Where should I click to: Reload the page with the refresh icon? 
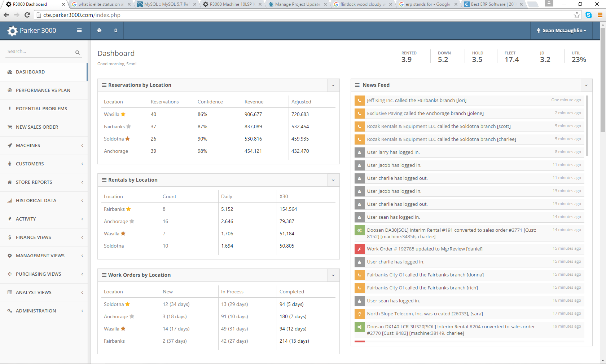point(27,15)
